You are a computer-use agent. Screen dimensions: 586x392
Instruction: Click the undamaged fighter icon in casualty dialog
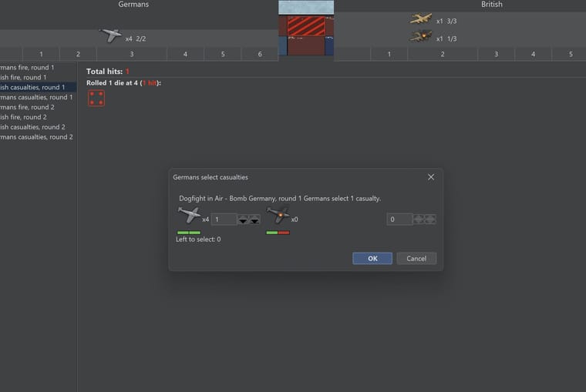pos(189,215)
